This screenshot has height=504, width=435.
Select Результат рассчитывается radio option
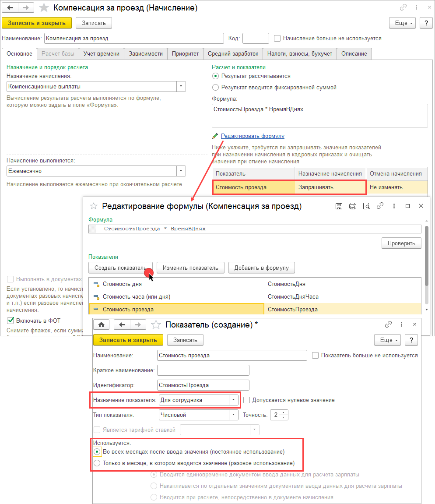click(215, 76)
